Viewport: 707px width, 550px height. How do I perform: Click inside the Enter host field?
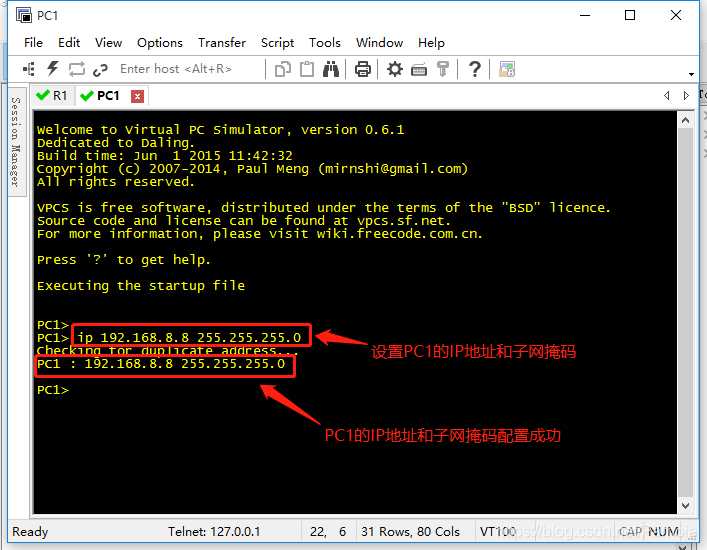(x=189, y=69)
